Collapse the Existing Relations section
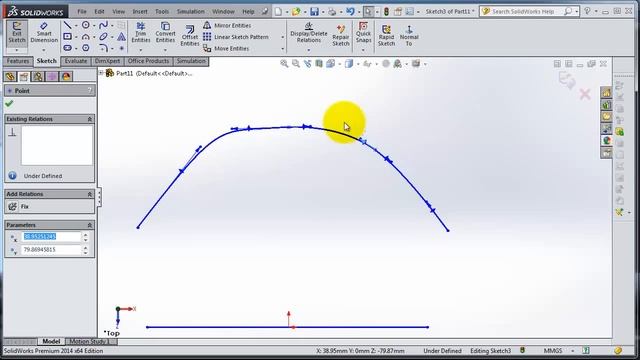The width and height of the screenshot is (640, 360). (x=90, y=119)
